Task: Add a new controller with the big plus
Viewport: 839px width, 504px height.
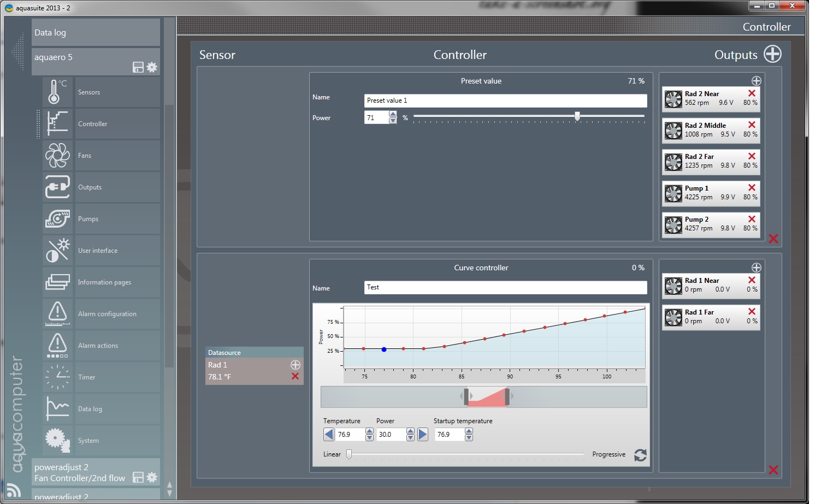Action: [x=772, y=54]
